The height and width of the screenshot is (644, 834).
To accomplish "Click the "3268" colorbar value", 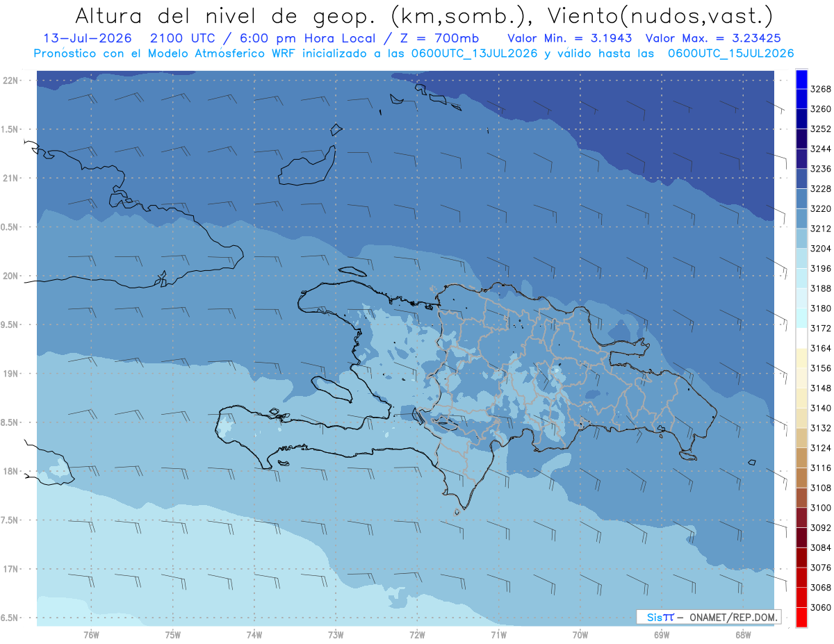I will click(x=821, y=89).
